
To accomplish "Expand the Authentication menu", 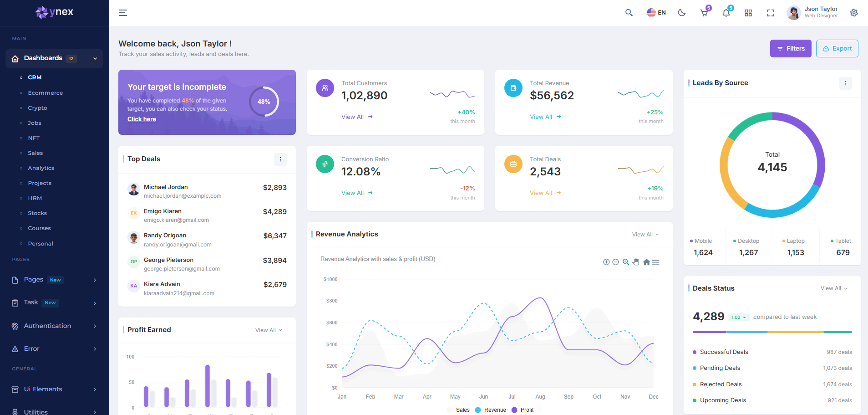I will coord(54,326).
